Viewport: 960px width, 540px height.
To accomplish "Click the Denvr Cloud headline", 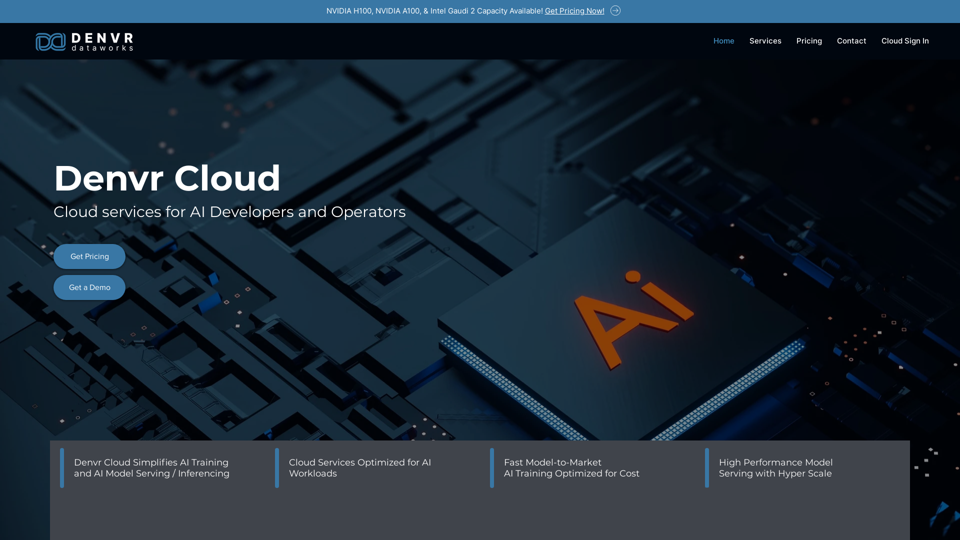I will (167, 178).
